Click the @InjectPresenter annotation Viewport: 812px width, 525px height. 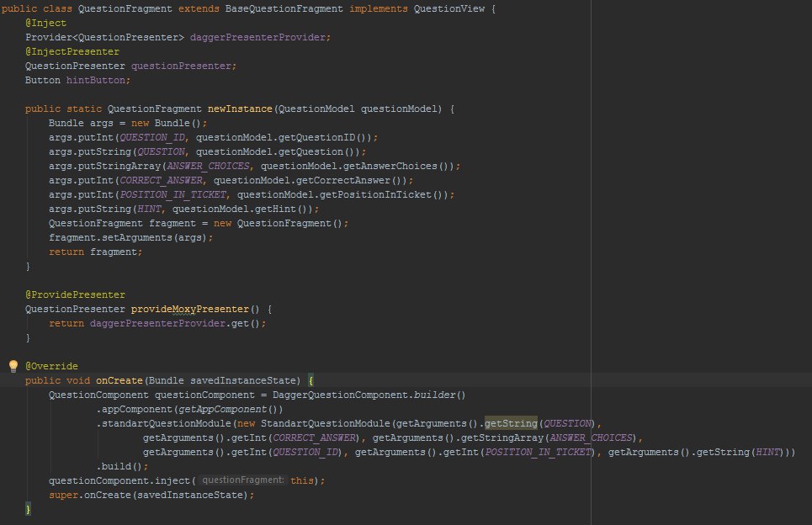pyautogui.click(x=72, y=51)
